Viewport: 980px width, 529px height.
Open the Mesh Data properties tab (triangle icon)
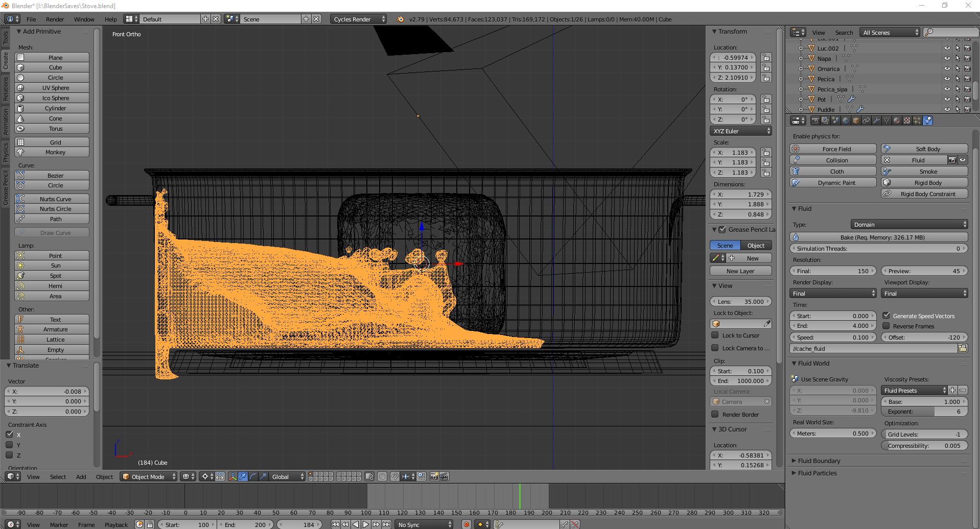click(x=886, y=121)
